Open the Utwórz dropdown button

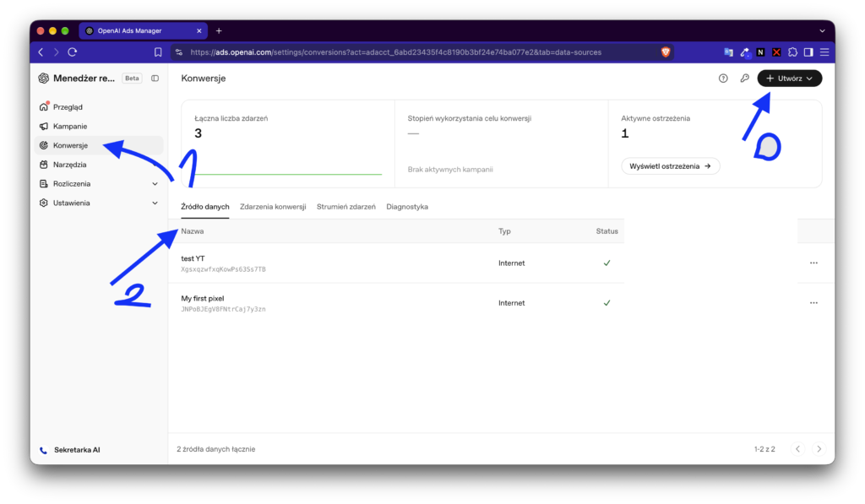click(790, 79)
